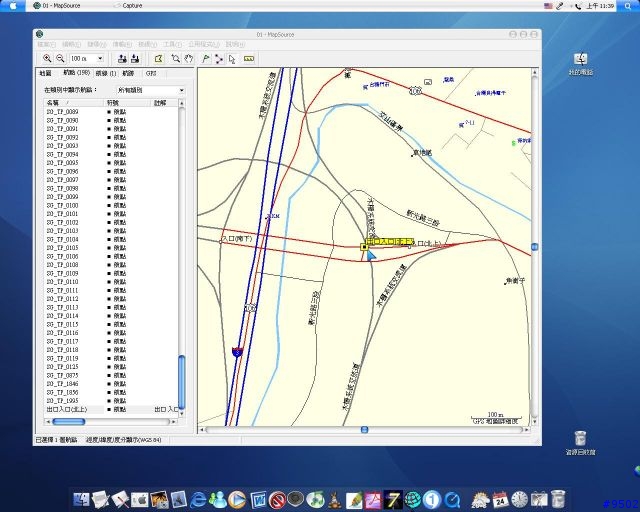This screenshot has width=640, height=512.
Task: Click the map horizontal scrollbar thumb
Action: (x=364, y=430)
